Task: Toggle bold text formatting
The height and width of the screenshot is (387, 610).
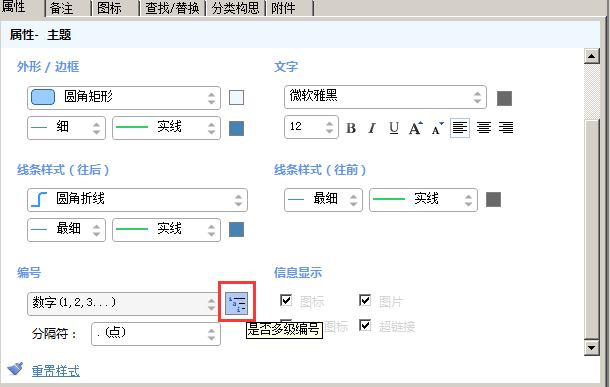Action: point(351,128)
